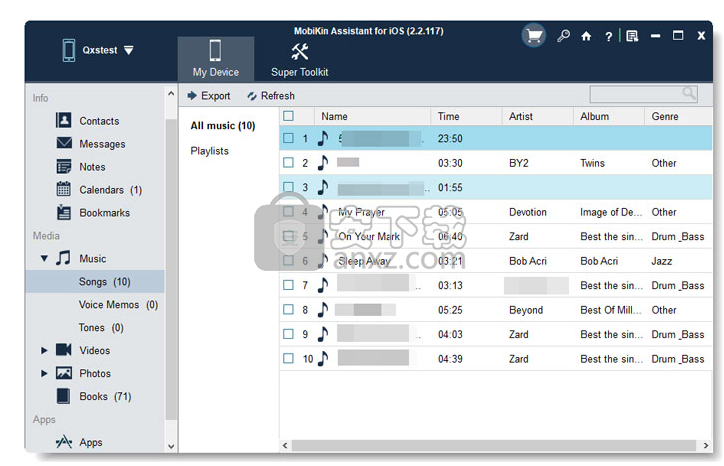The height and width of the screenshot is (466, 724).
Task: Click the Books icon in sidebar
Action: 63,396
